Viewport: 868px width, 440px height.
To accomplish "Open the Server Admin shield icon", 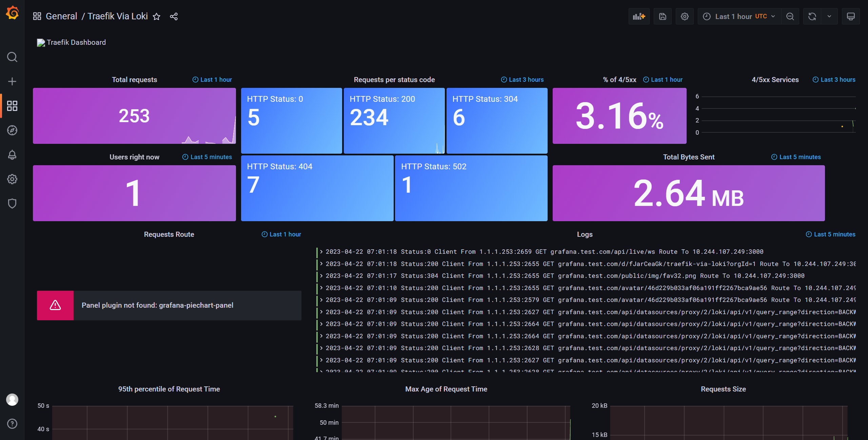I will pyautogui.click(x=12, y=204).
